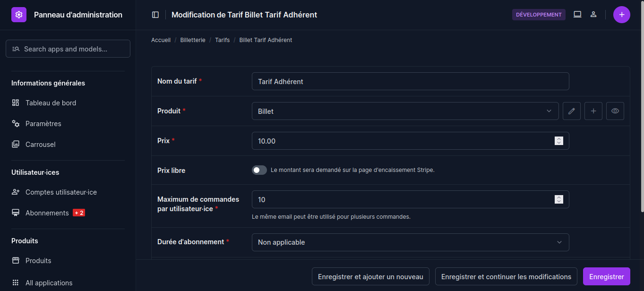This screenshot has height=291, width=644.
Task: Click the Nom du tarif input field
Action: click(x=410, y=81)
